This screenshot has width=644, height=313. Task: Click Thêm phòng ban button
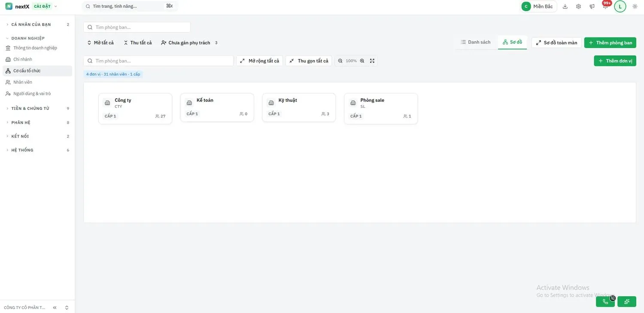click(x=610, y=43)
